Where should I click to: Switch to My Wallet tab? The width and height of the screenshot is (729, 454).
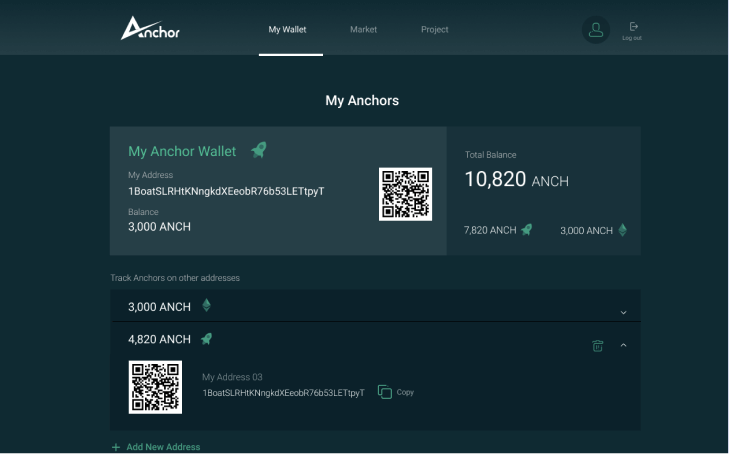tap(287, 30)
